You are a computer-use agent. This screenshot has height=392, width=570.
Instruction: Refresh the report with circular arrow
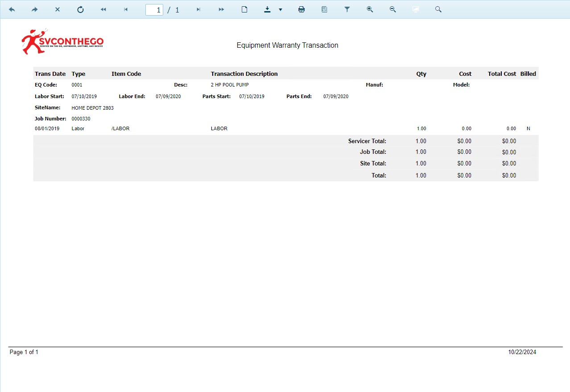80,9
